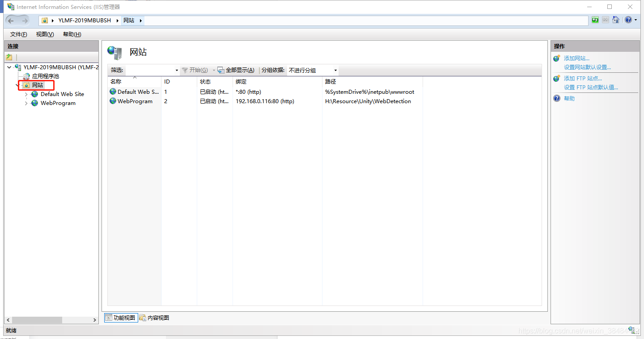Select the 192.168.0.116:80 (http) binding cell
Screen dimensions: 644x339
[265, 101]
